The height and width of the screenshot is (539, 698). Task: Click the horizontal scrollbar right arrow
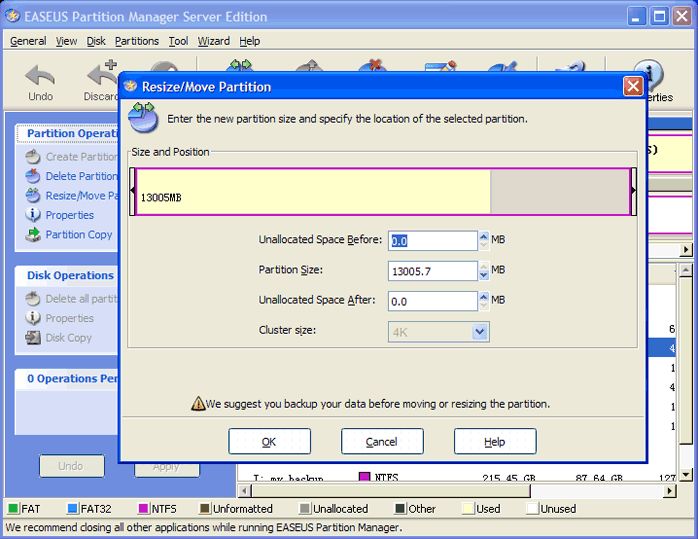(x=669, y=491)
